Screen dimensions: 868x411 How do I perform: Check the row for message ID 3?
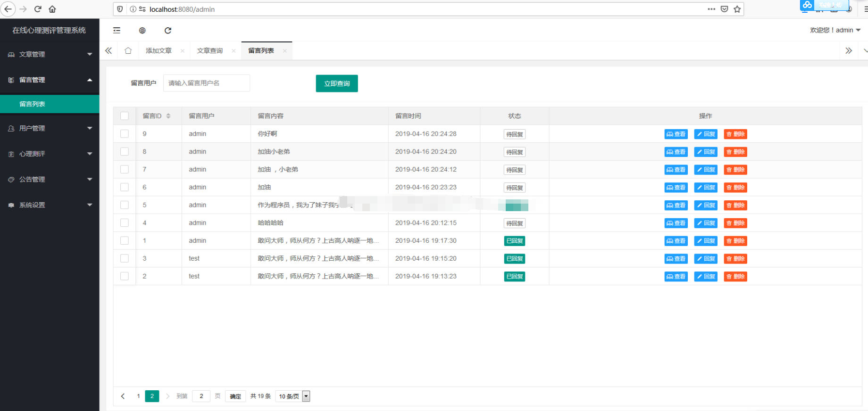(x=125, y=258)
